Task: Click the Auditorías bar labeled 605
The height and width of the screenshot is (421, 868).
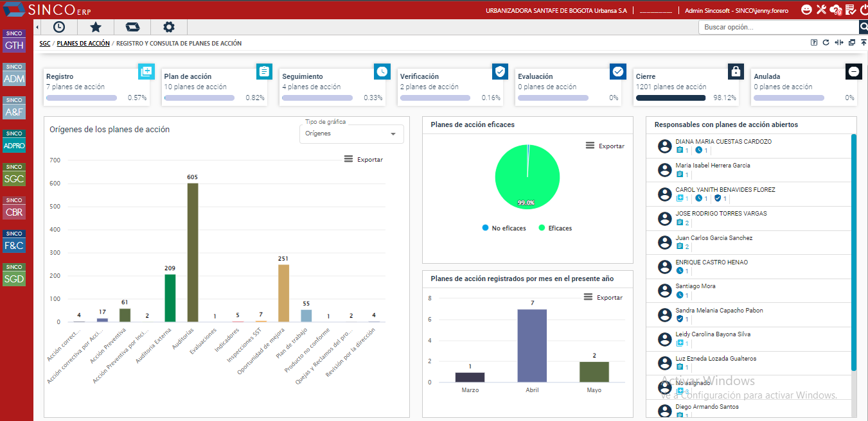Action: pos(192,252)
